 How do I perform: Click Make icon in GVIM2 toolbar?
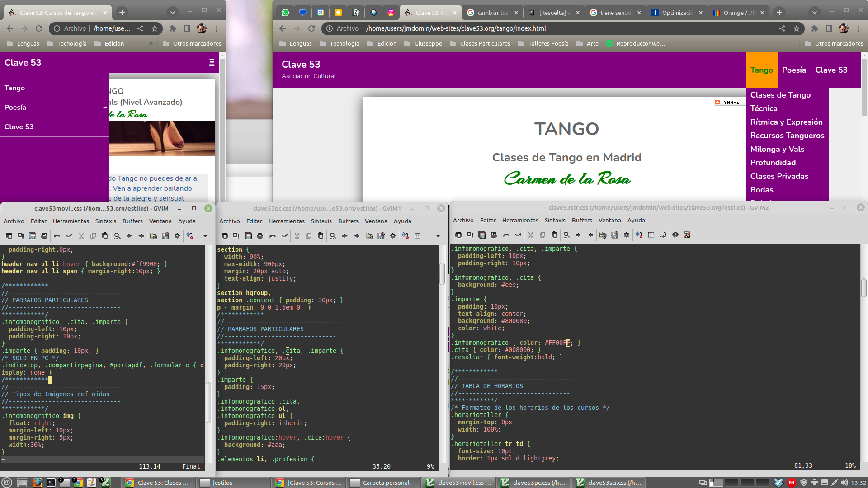point(639,235)
